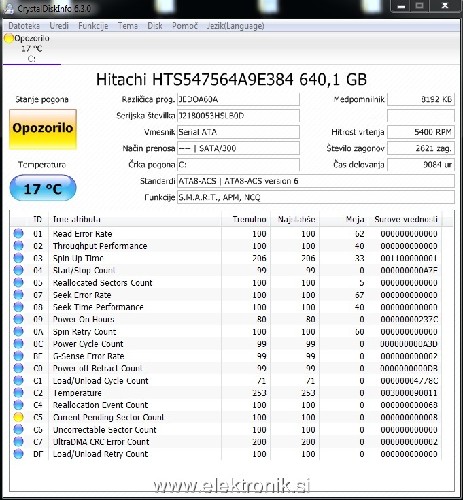
Task: Minimize the CrystalDiskInfo window
Action: pyautogui.click(x=402, y=6)
